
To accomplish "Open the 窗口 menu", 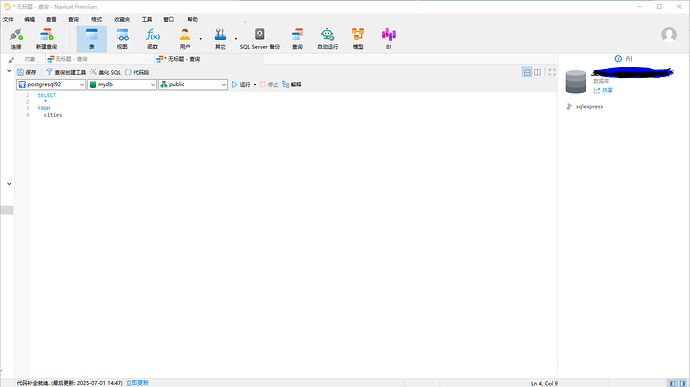I will tap(169, 19).
